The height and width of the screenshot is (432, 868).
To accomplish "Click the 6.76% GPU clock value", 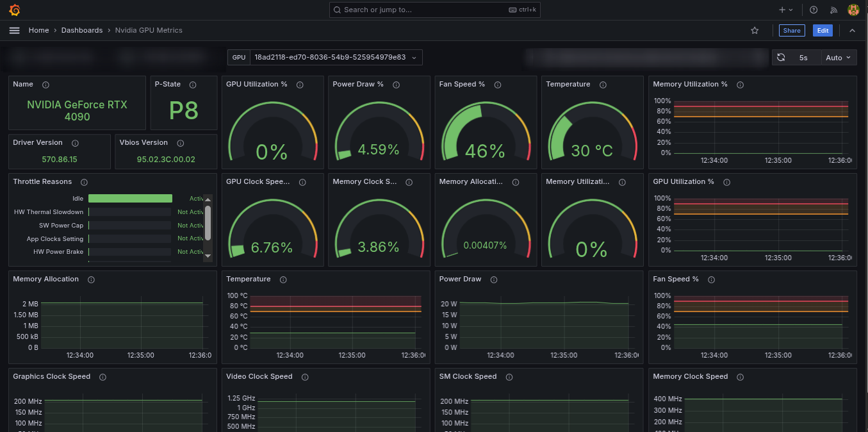I will pyautogui.click(x=272, y=247).
